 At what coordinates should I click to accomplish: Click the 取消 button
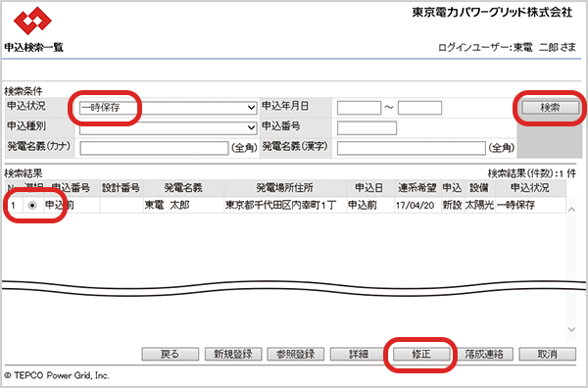(x=547, y=354)
